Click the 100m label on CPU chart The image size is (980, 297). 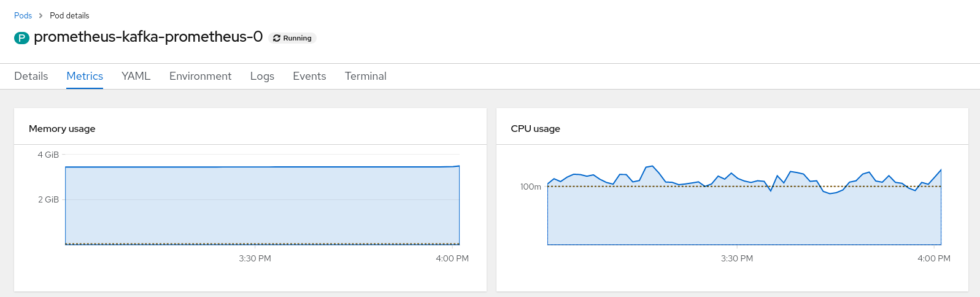pyautogui.click(x=531, y=187)
